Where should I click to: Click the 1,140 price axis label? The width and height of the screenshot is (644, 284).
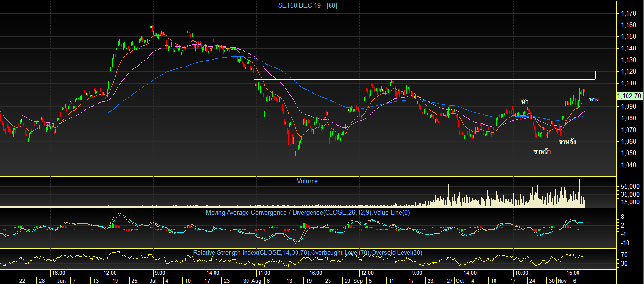point(628,48)
